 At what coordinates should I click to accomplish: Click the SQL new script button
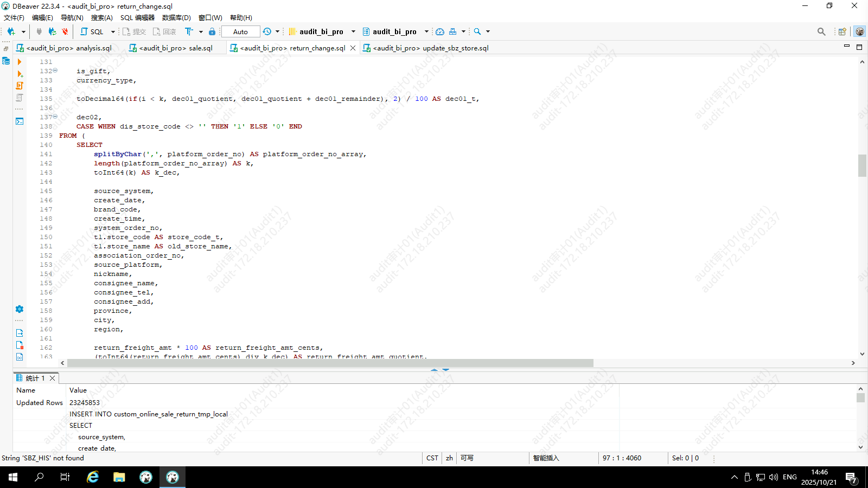click(92, 31)
